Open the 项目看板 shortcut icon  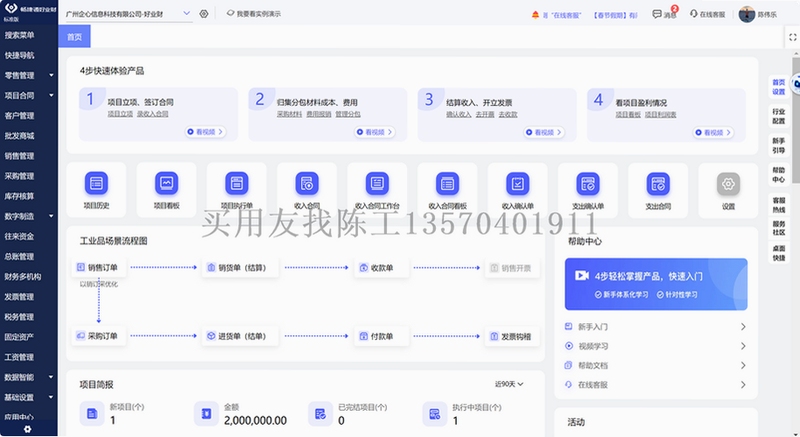[x=166, y=184]
